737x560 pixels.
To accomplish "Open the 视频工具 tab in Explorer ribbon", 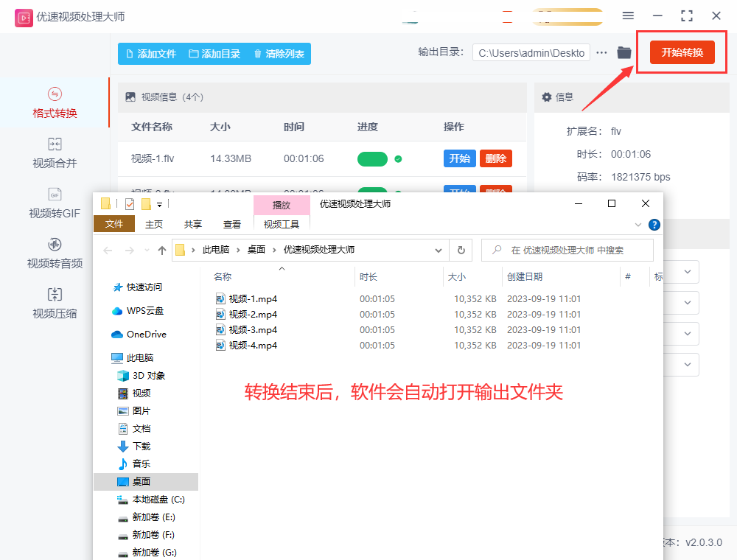I will tap(281, 225).
